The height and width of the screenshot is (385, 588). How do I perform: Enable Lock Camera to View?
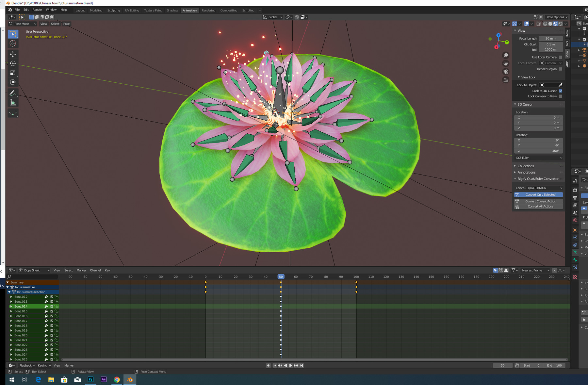[x=561, y=96]
